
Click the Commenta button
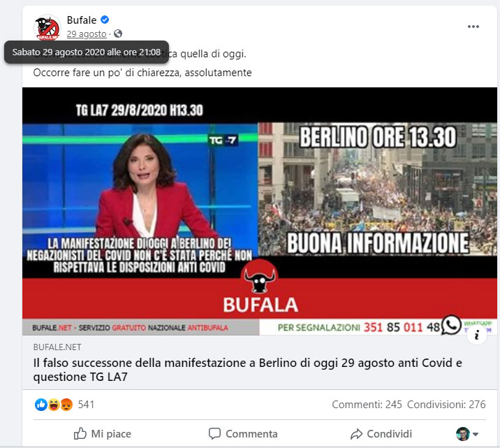(243, 433)
